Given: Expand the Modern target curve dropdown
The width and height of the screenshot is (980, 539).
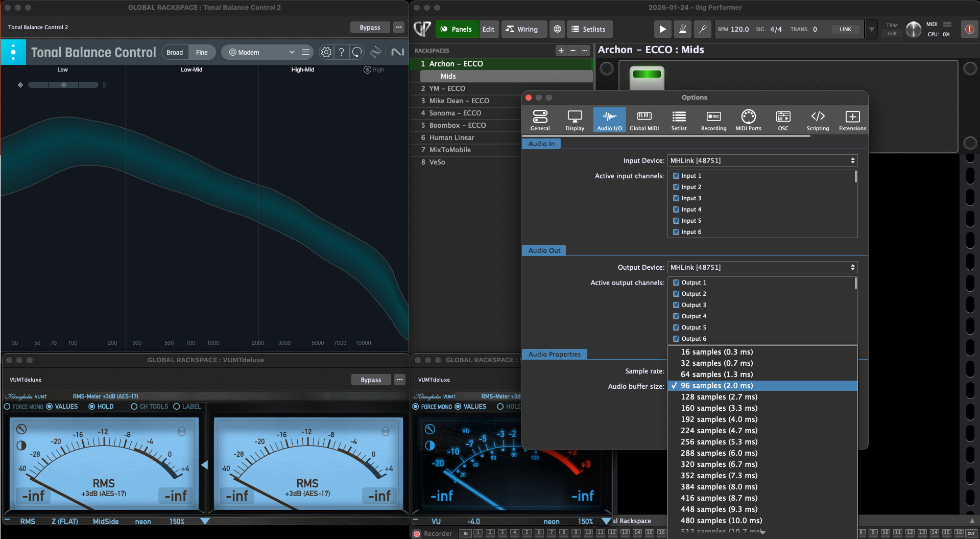Looking at the screenshot, I should click(261, 52).
